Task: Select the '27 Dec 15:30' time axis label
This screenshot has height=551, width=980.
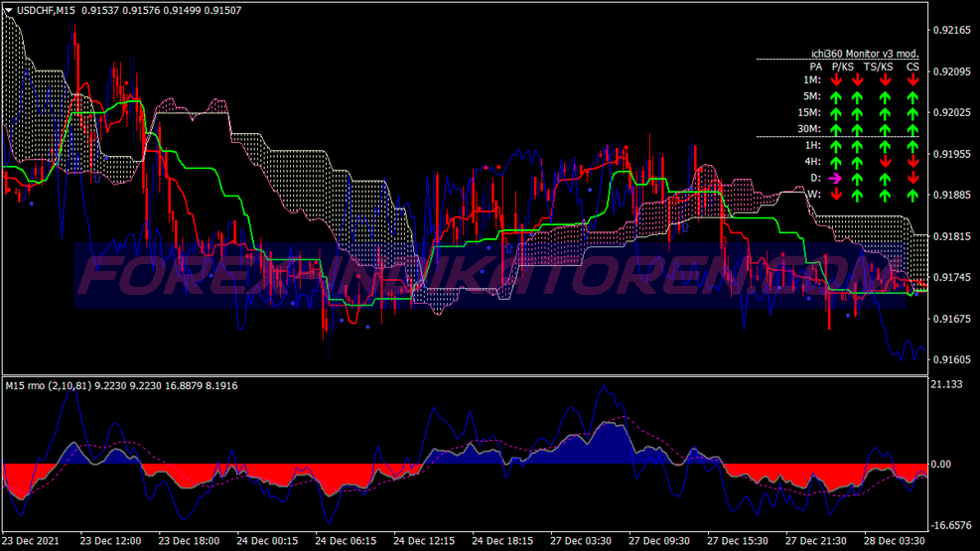Action: tap(738, 541)
